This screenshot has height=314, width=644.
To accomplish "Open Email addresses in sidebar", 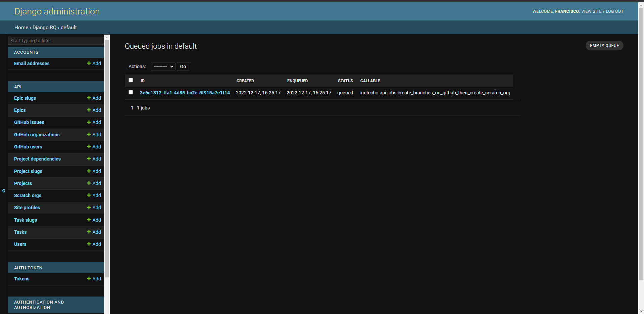I will coord(32,63).
